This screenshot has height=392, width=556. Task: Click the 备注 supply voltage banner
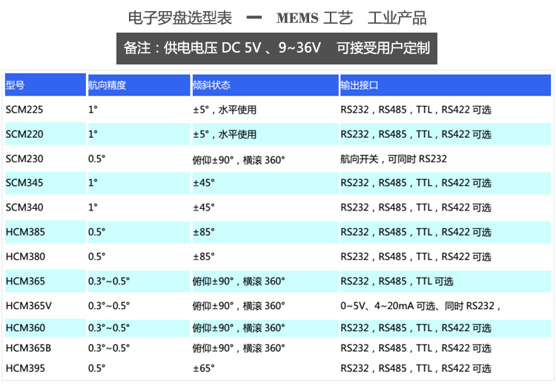(x=277, y=48)
